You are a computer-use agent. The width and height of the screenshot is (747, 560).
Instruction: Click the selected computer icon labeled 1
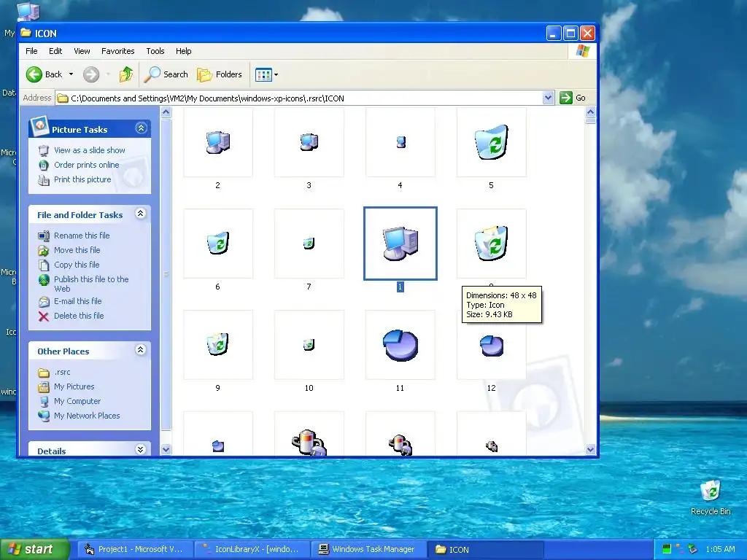400,244
